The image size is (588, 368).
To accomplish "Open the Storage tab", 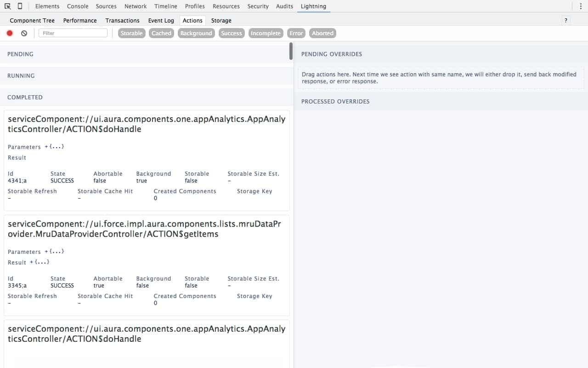I will [221, 20].
